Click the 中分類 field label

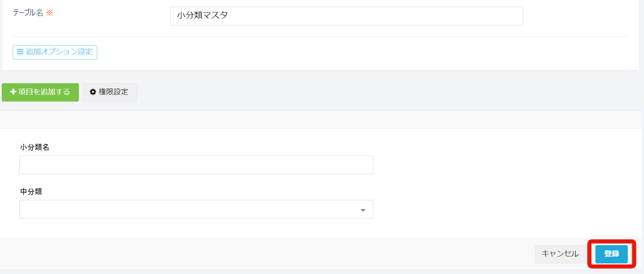[x=31, y=191]
